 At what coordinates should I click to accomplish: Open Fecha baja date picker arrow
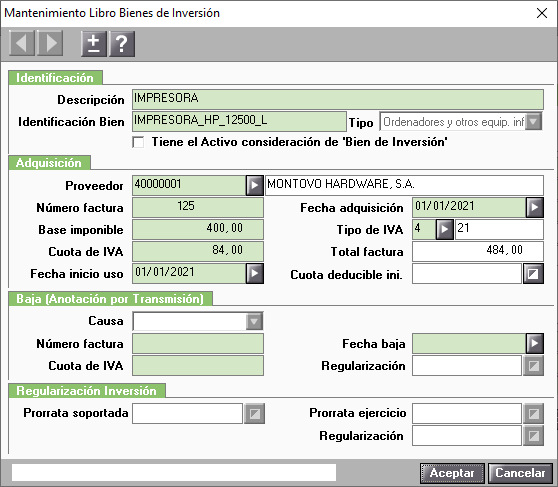pos(535,343)
